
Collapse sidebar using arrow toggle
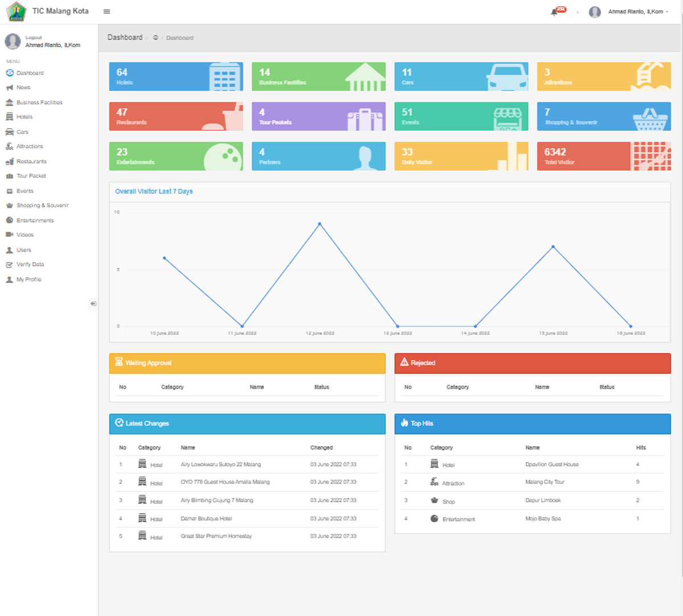pyautogui.click(x=93, y=303)
